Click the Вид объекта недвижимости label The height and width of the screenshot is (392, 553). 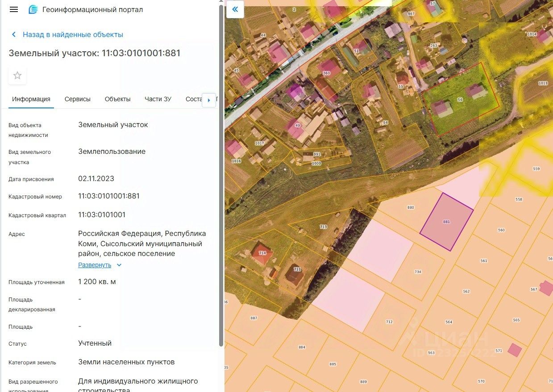28,130
